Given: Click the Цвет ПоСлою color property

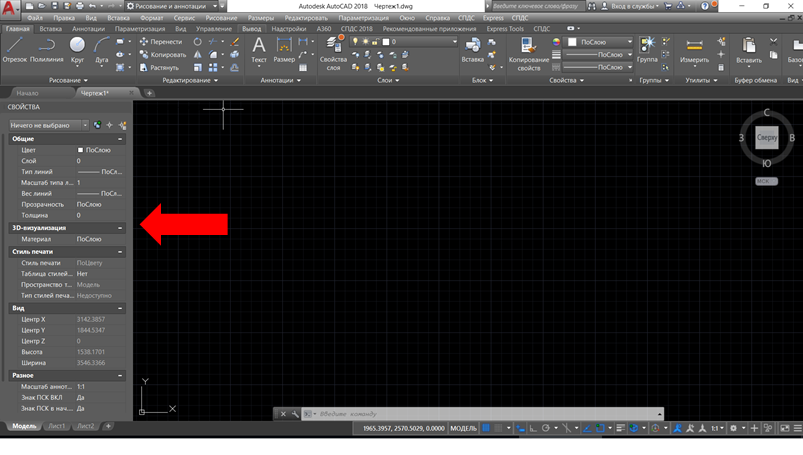Looking at the screenshot, I should point(95,150).
